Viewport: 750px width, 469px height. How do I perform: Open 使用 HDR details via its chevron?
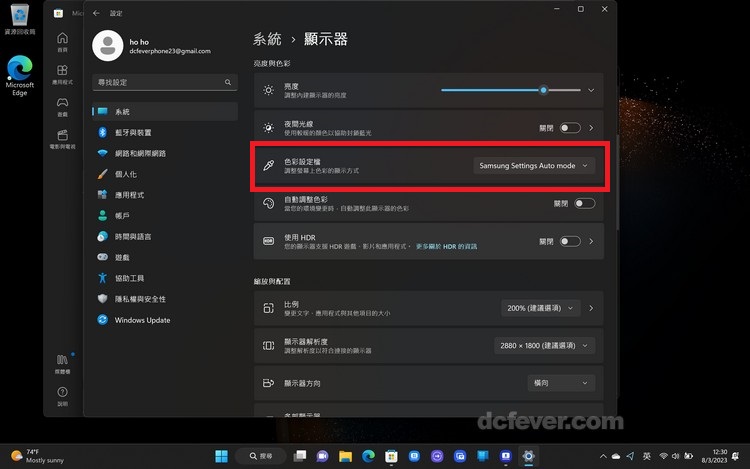(591, 241)
